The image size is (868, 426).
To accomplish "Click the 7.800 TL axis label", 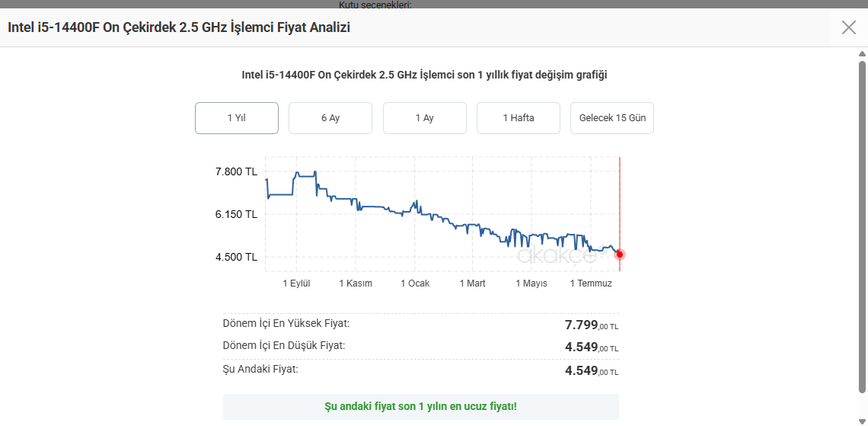I will 236,171.
